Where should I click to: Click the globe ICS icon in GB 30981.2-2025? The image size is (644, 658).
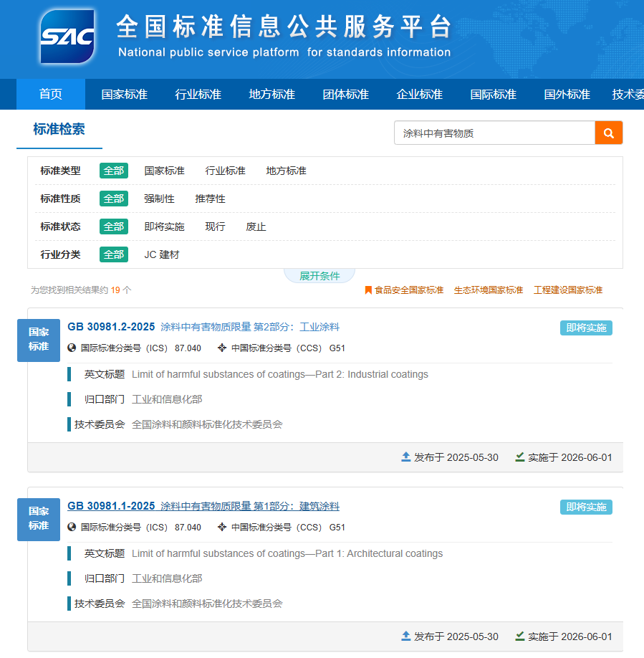pos(72,348)
